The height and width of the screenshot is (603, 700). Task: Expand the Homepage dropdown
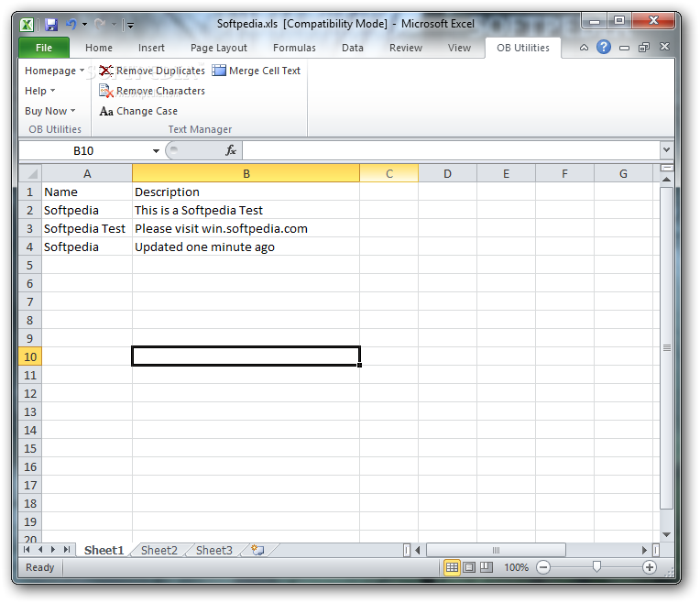coord(54,71)
